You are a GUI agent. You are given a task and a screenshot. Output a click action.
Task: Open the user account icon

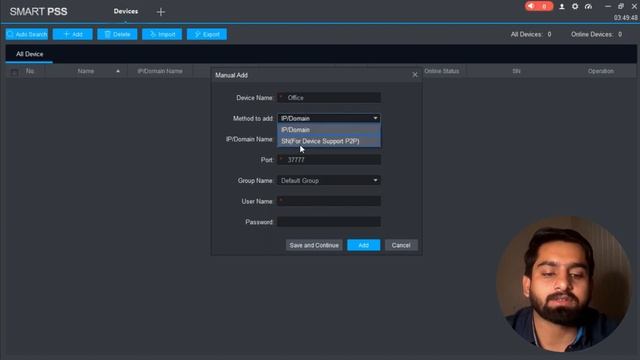pyautogui.click(x=562, y=7)
